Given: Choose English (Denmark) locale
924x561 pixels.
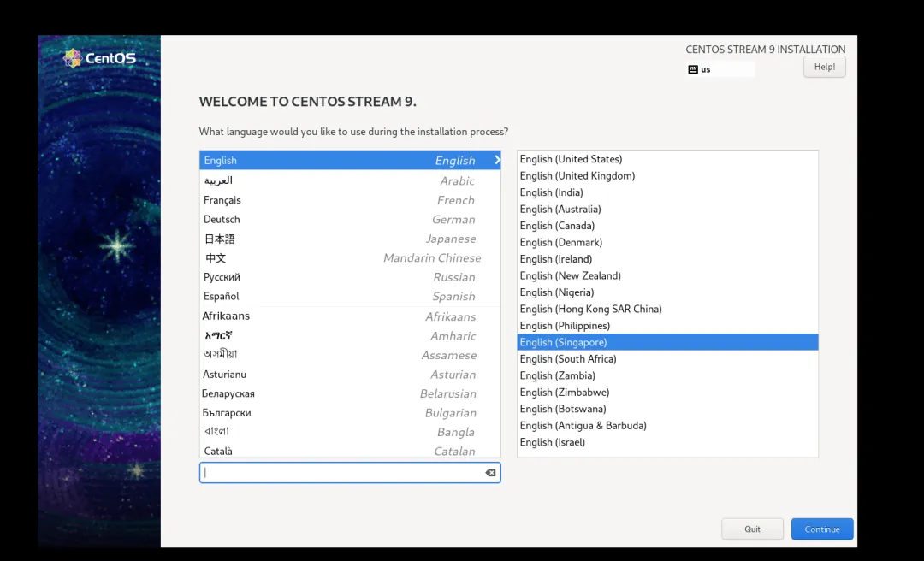Looking at the screenshot, I should [667, 242].
